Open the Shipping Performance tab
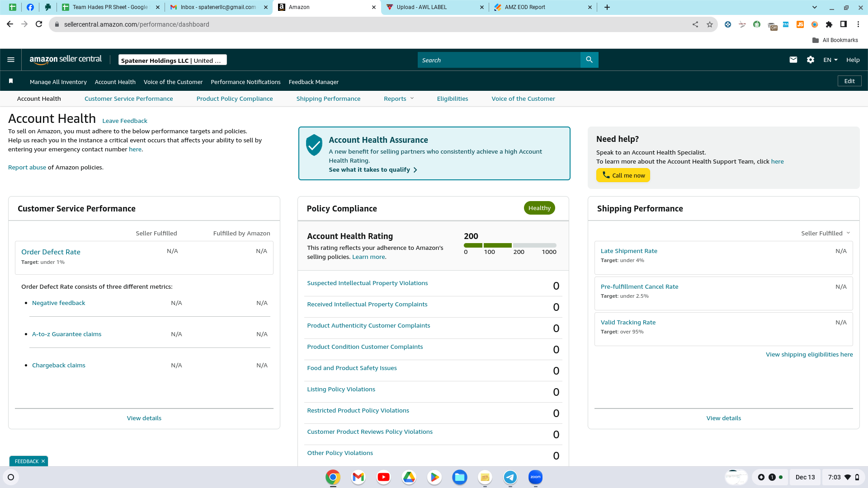 coord(328,99)
